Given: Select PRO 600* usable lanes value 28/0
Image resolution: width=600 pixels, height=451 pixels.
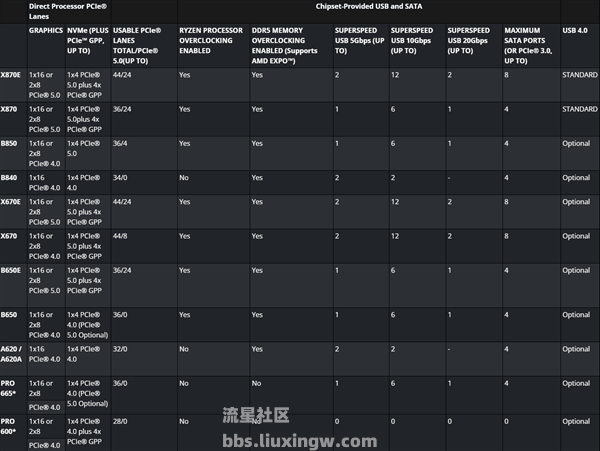Looking at the screenshot, I should pos(120,422).
